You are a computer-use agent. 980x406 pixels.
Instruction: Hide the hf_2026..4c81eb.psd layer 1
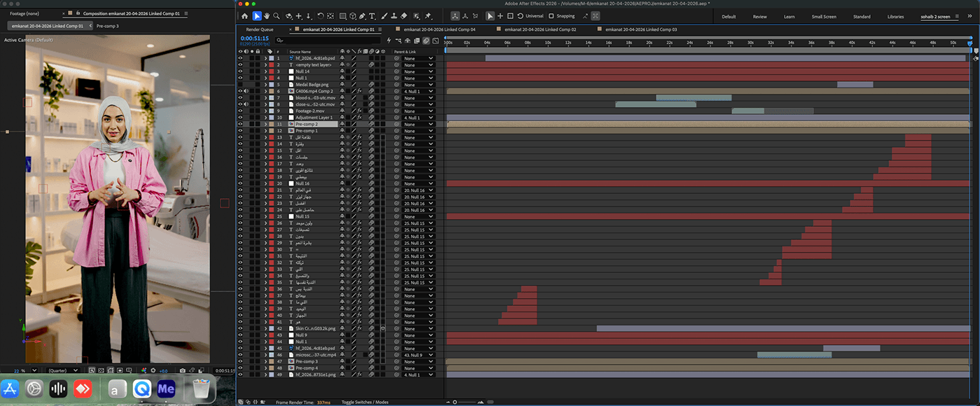click(x=240, y=58)
